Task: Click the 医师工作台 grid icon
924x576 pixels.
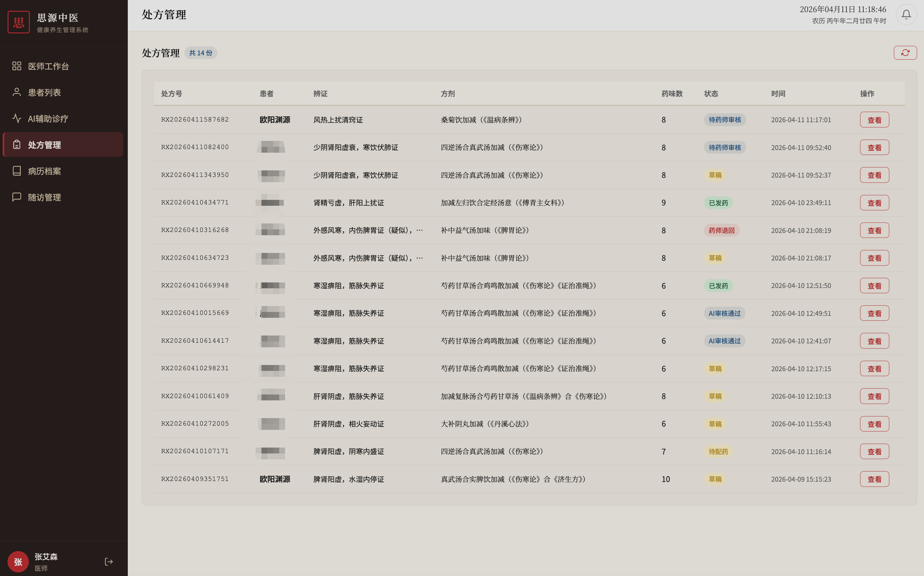Action: 16,66
